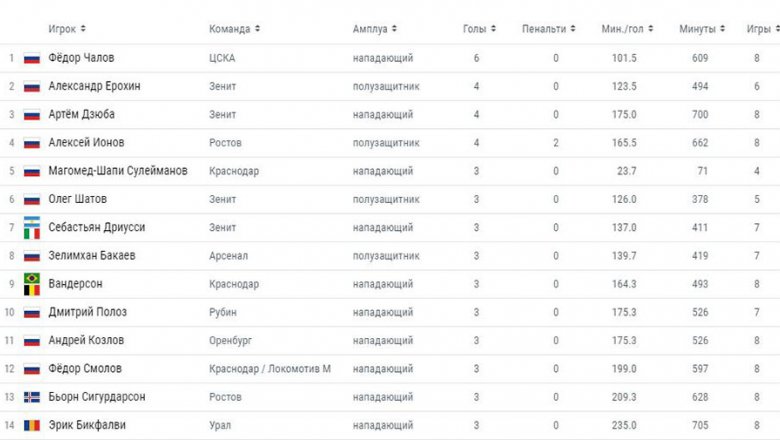Sort by Голы column arrows
The width and height of the screenshot is (780, 440).
point(493,29)
